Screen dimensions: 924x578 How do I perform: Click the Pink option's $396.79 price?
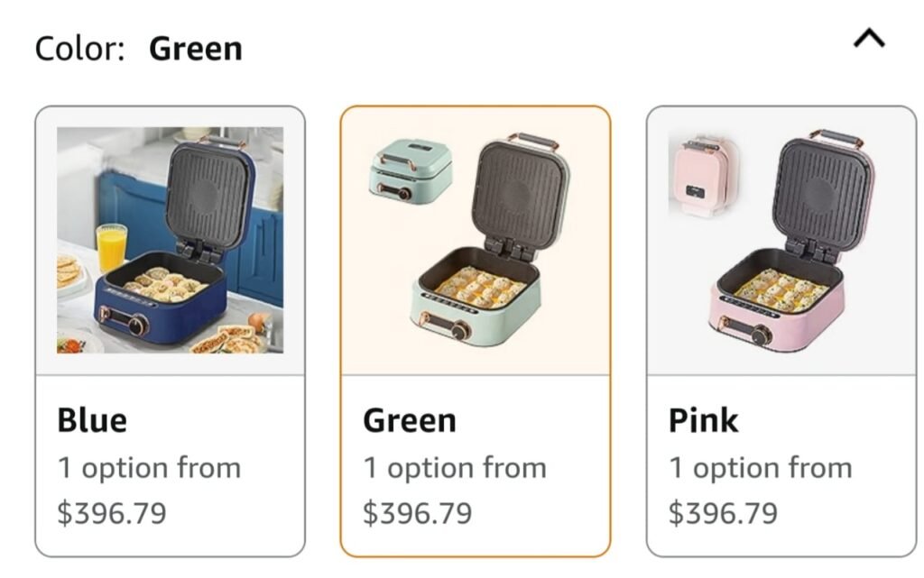[724, 513]
